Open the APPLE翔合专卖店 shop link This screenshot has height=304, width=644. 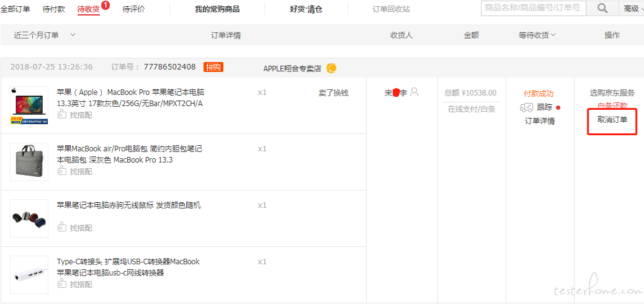[292, 69]
